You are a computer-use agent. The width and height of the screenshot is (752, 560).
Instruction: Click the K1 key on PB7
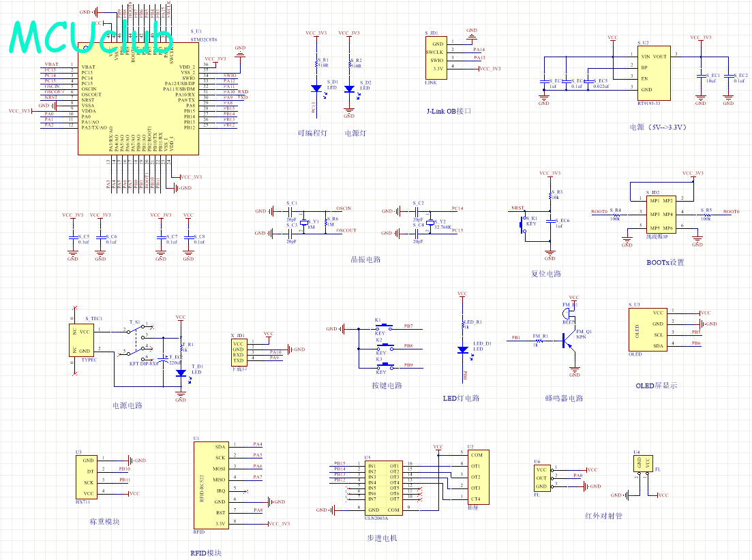tap(384, 328)
